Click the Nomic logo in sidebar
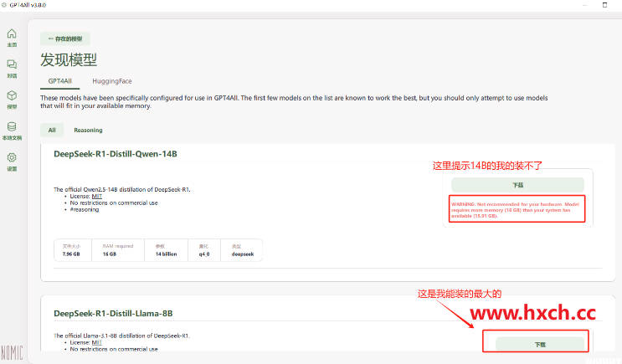 (x=12, y=352)
